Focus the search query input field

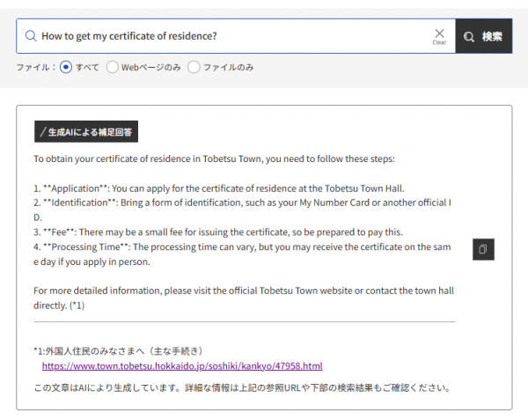click(x=229, y=36)
